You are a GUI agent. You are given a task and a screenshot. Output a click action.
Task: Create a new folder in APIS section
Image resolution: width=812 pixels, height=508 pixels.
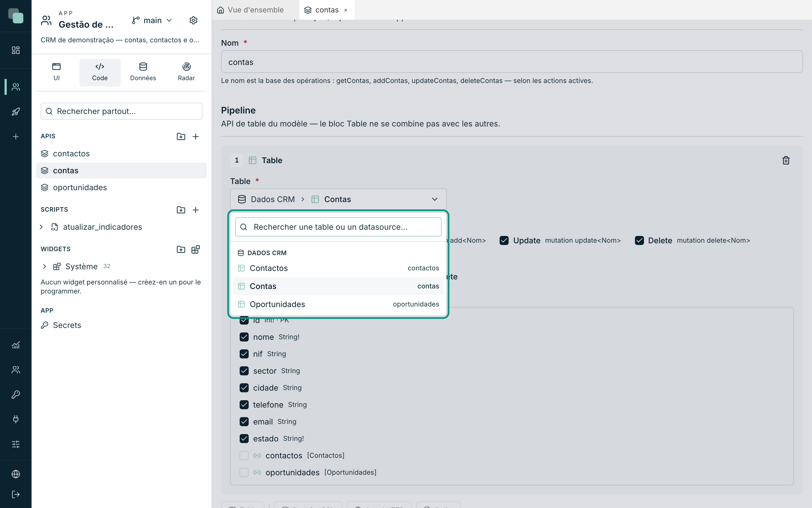[x=181, y=136]
